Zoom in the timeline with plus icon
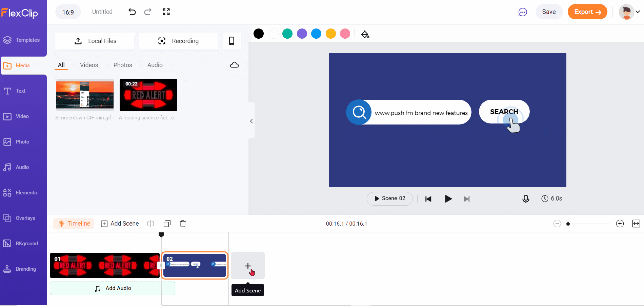The height and width of the screenshot is (306, 644). [620, 224]
